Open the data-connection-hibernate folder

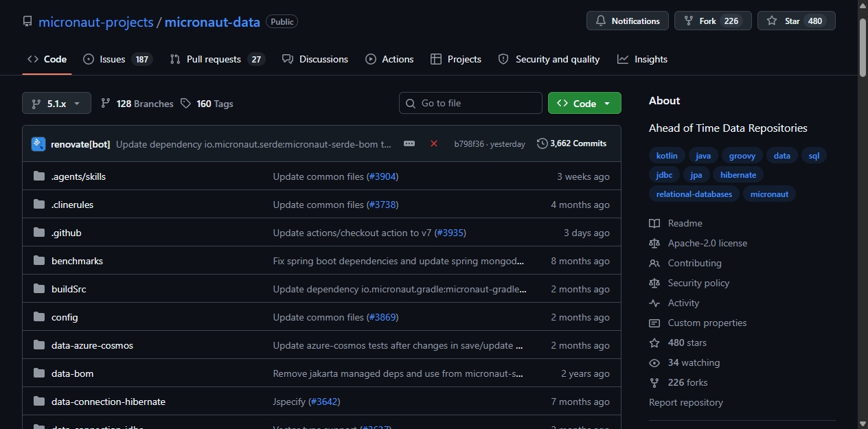108,402
